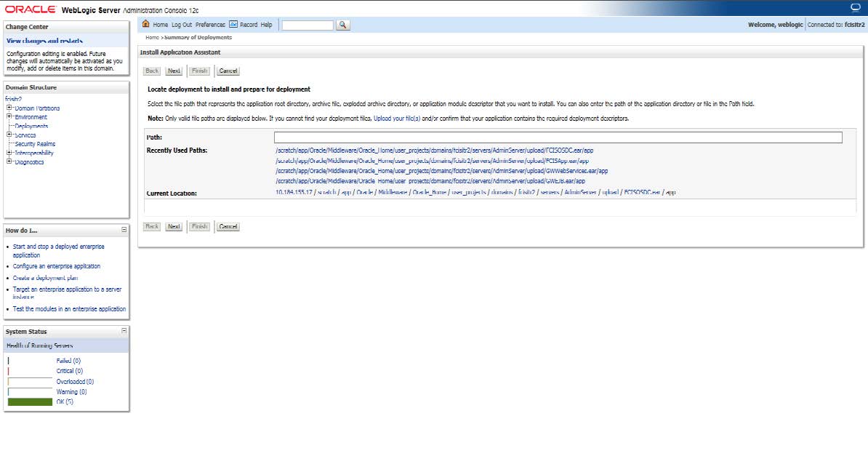The image size is (868, 456).
Task: Click AdminServer in Current Location path
Action: point(581,192)
